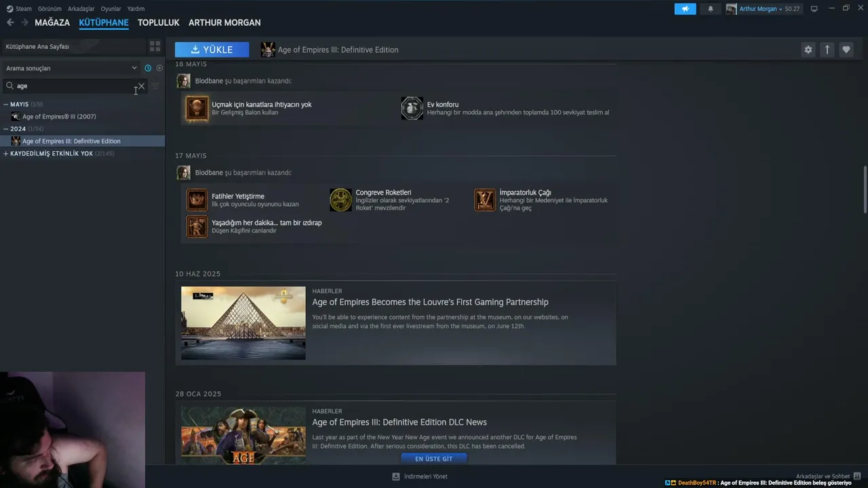This screenshot has height=488, width=868.
Task: Go forward with the right arrow
Action: click(24, 22)
